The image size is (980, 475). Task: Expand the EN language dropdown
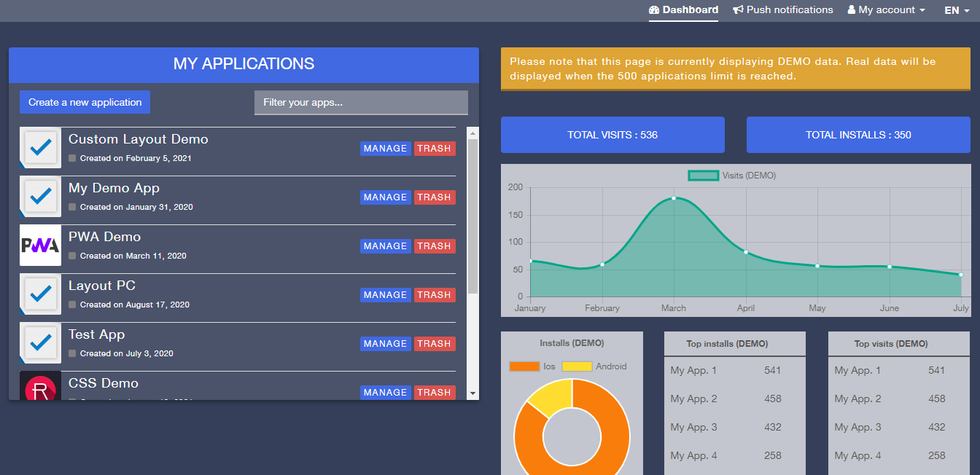point(957,10)
